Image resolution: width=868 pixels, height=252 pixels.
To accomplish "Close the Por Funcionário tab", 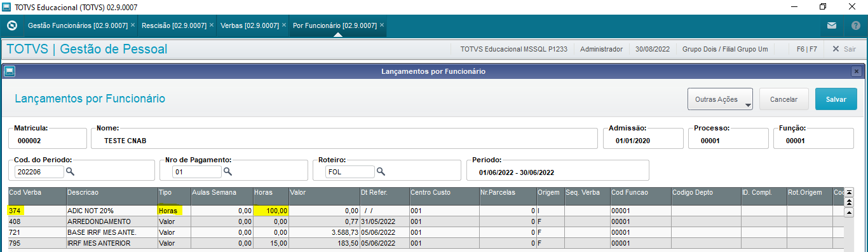I will click(x=381, y=25).
